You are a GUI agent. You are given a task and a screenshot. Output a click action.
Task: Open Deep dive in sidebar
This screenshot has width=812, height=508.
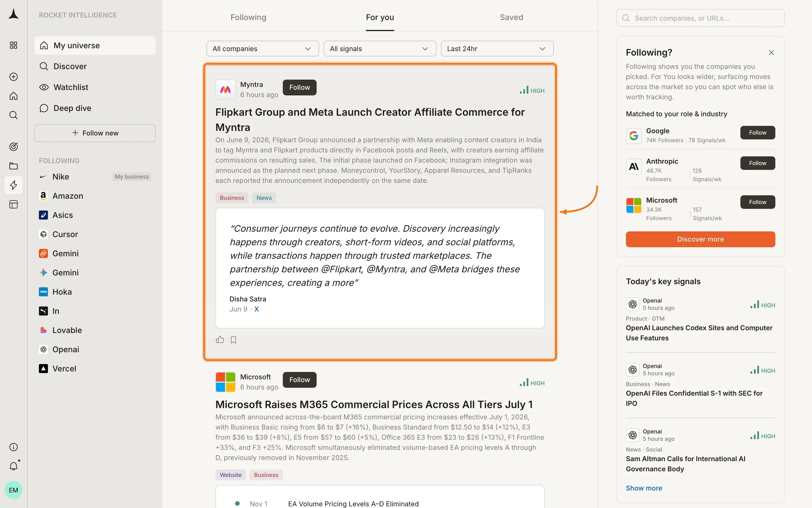[x=95, y=108]
